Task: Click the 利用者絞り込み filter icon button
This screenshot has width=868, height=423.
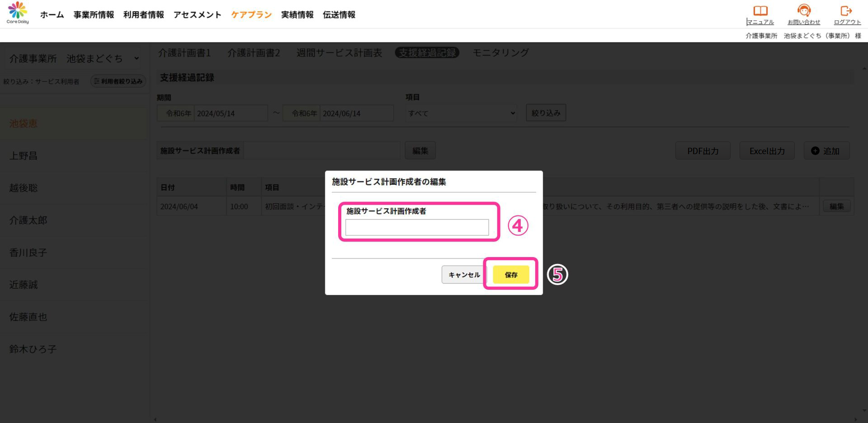Action: [x=118, y=81]
